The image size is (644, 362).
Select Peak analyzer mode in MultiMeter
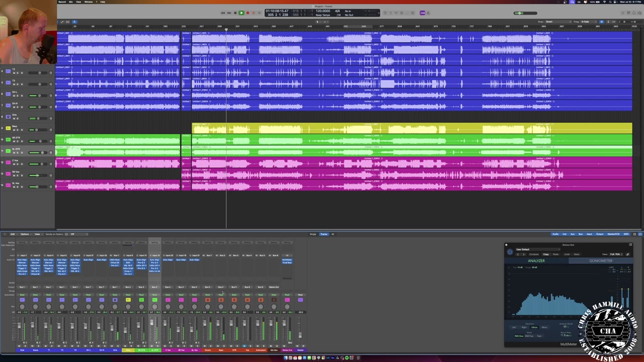(539, 336)
